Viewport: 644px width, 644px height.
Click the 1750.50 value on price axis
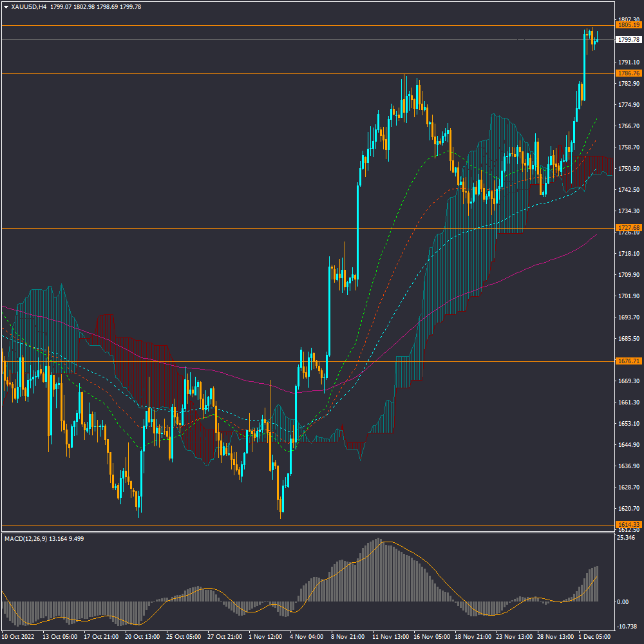[x=628, y=169]
